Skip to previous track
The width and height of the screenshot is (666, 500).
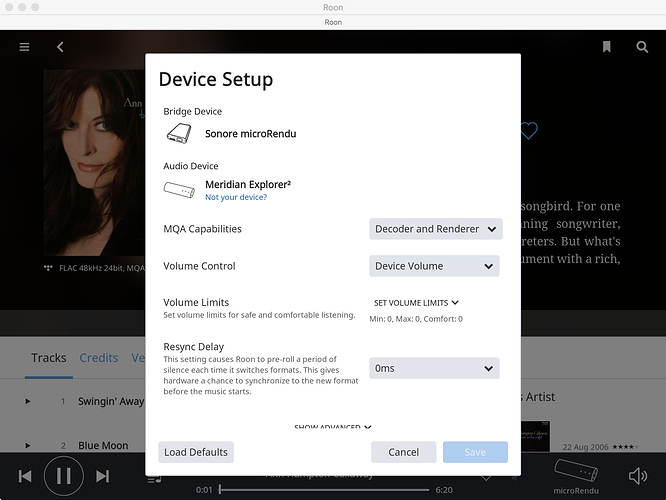25,476
